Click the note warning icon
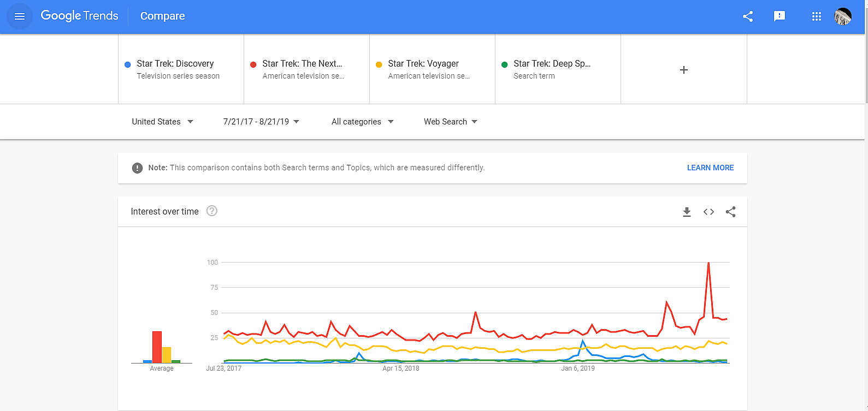Image resolution: width=868 pixels, height=411 pixels. pyautogui.click(x=137, y=168)
